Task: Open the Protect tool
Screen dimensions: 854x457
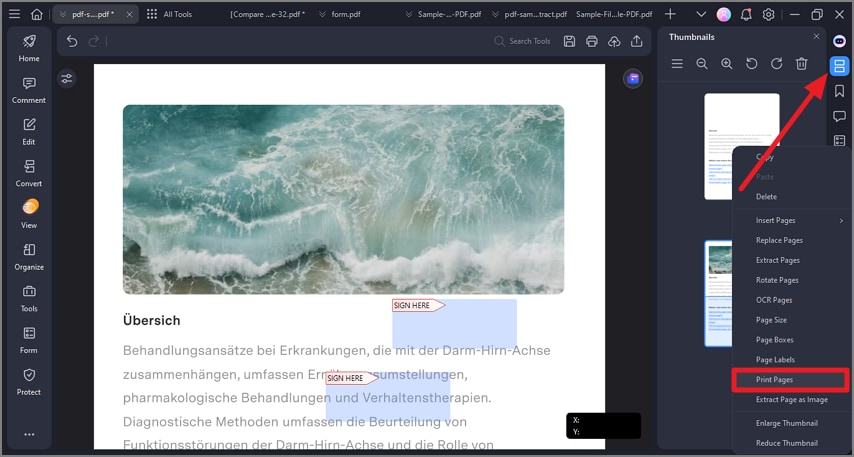Action: point(29,382)
